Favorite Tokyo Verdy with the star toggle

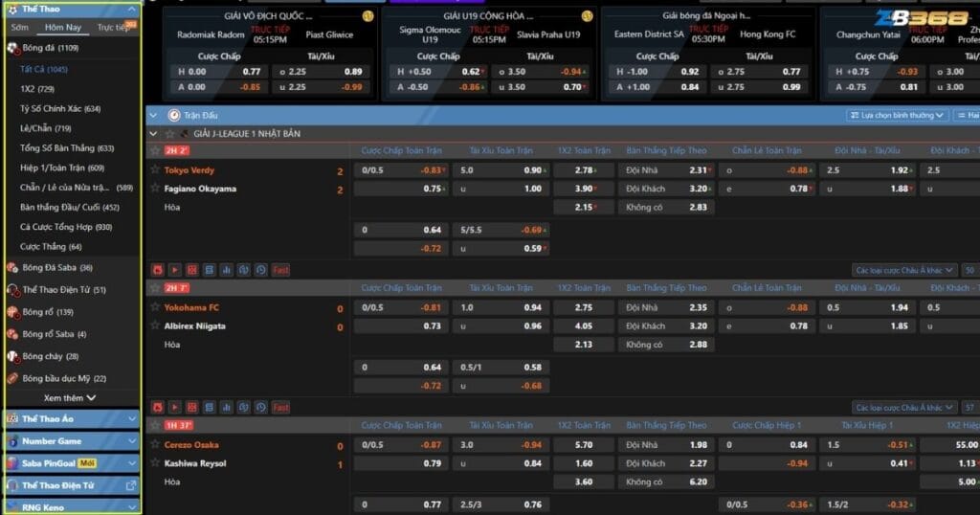(x=155, y=170)
